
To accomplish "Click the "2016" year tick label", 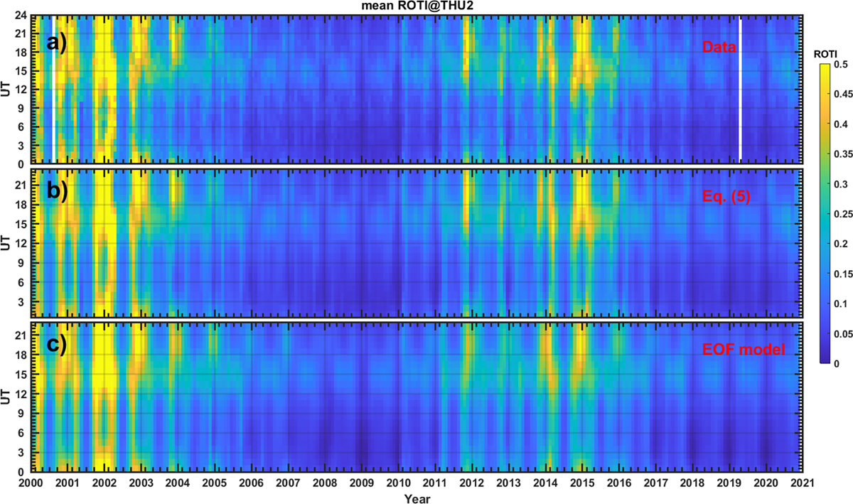I will point(618,484).
